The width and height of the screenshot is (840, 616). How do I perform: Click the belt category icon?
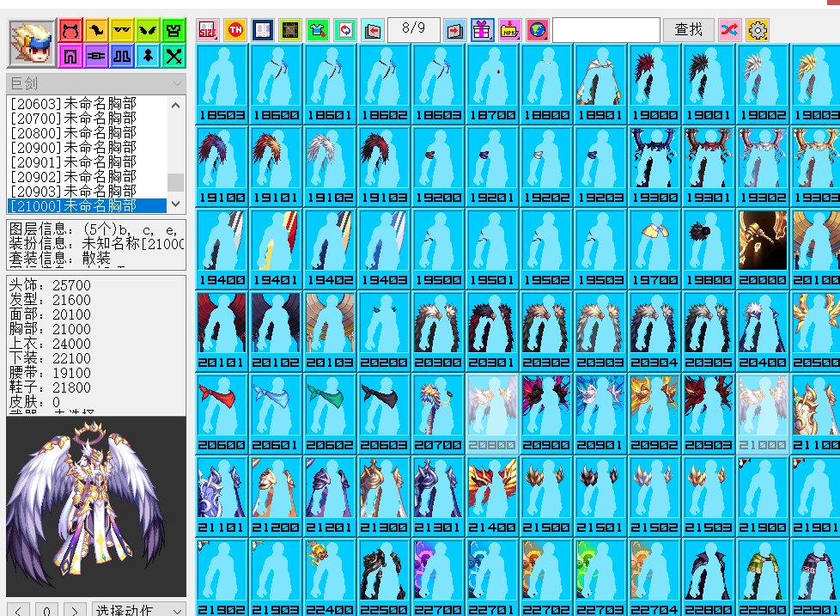point(97,57)
